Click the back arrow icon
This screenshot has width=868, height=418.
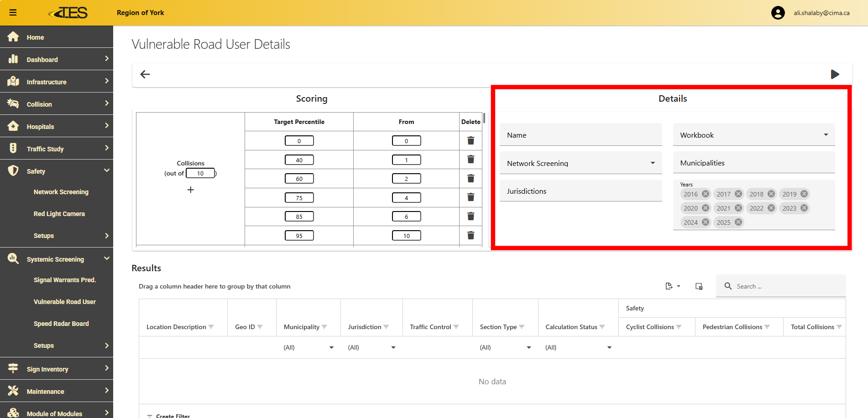(145, 74)
